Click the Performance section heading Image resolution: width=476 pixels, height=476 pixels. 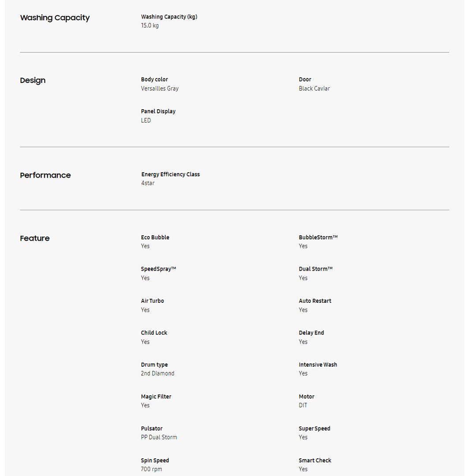(x=45, y=175)
